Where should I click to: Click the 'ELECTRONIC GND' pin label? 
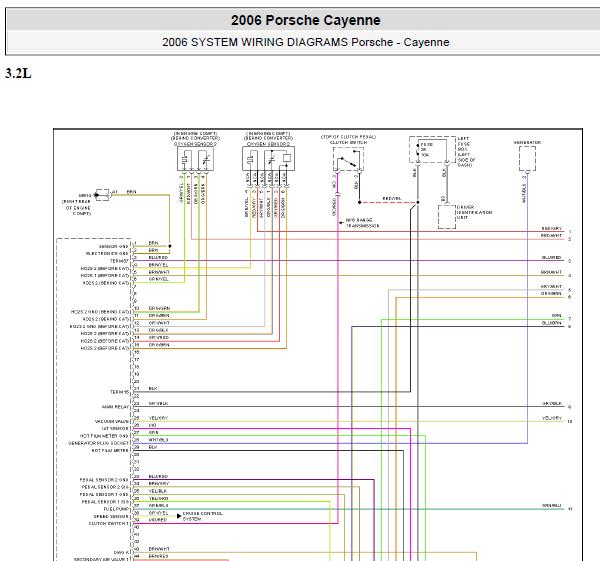tap(107, 254)
